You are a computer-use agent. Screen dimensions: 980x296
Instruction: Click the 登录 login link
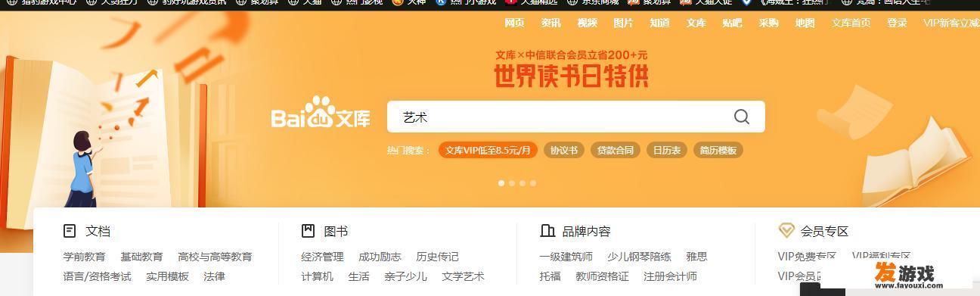897,23
